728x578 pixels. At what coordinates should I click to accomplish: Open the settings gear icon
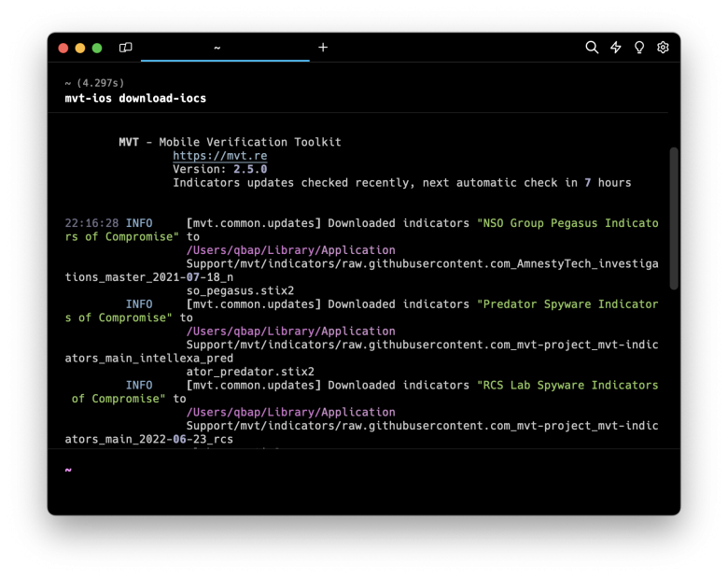pos(663,48)
